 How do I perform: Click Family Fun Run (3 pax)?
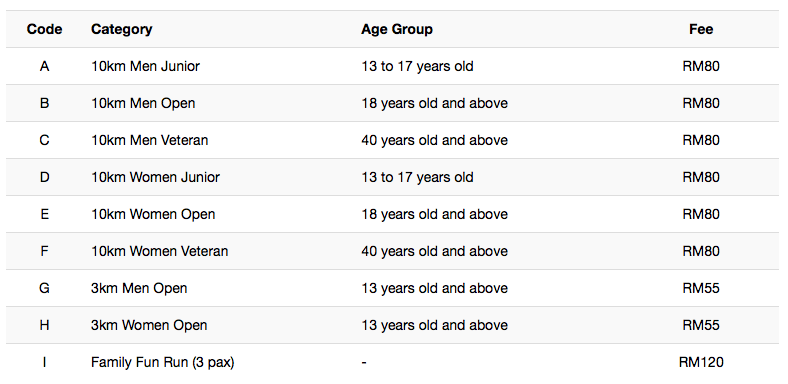tap(162, 362)
